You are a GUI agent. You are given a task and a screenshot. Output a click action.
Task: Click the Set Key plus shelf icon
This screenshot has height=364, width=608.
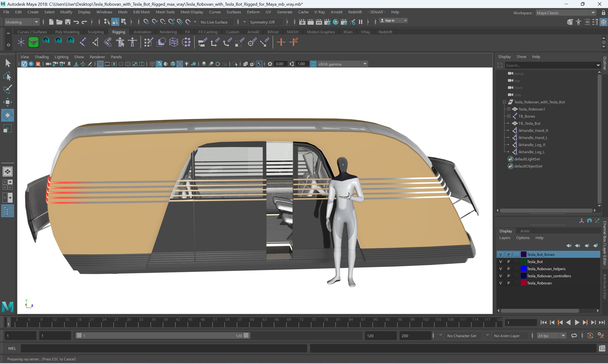[x=281, y=42]
